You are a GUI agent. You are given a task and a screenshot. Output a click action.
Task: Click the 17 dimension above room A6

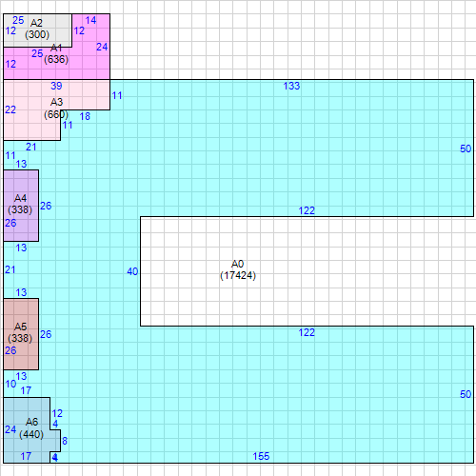point(26,390)
